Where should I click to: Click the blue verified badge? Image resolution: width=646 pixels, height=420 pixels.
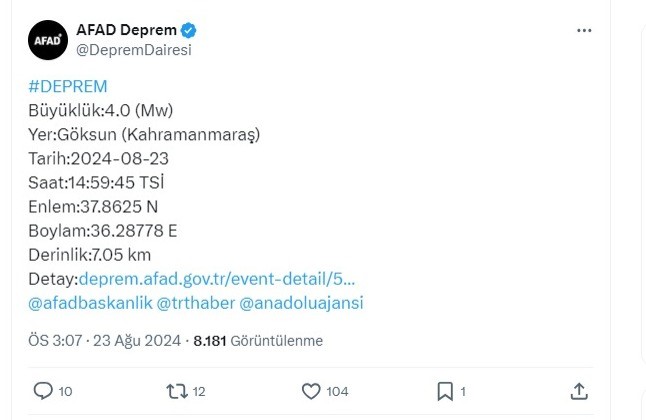tap(188, 29)
